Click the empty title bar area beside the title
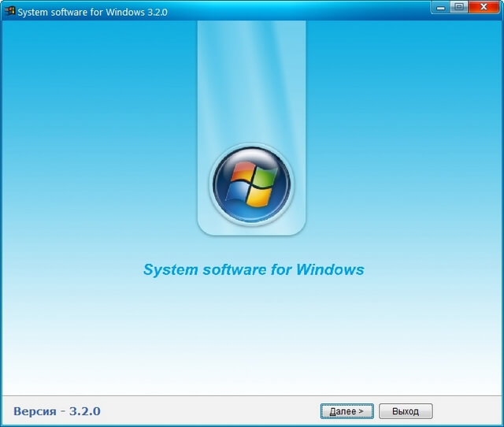The height and width of the screenshot is (427, 504). (x=299, y=13)
